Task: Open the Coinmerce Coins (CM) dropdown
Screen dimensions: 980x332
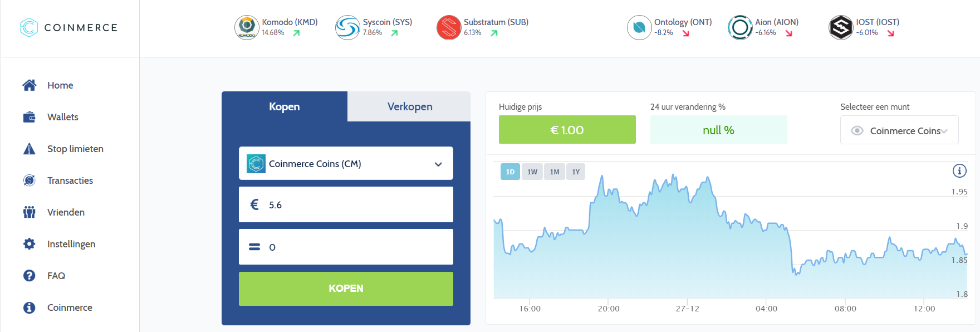Action: [346, 163]
